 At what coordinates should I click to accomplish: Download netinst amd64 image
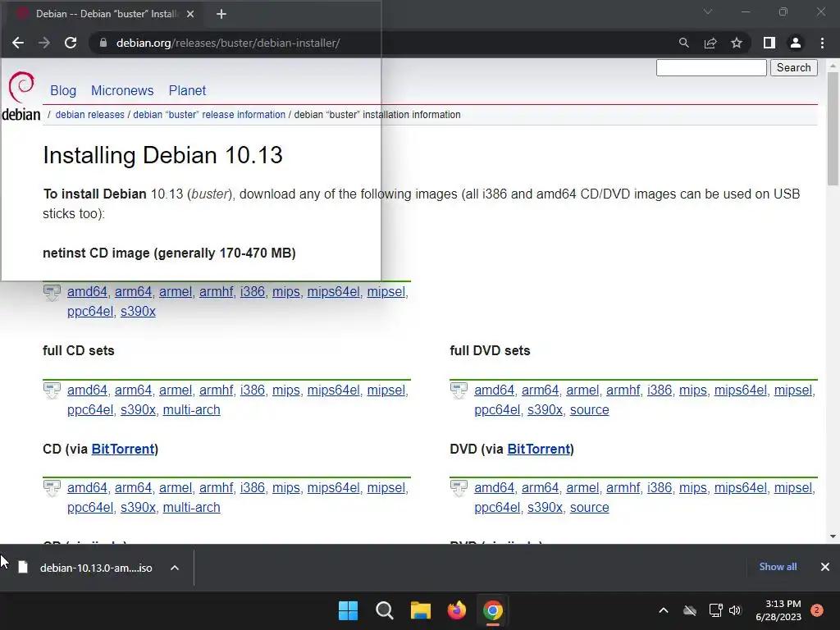coord(87,292)
